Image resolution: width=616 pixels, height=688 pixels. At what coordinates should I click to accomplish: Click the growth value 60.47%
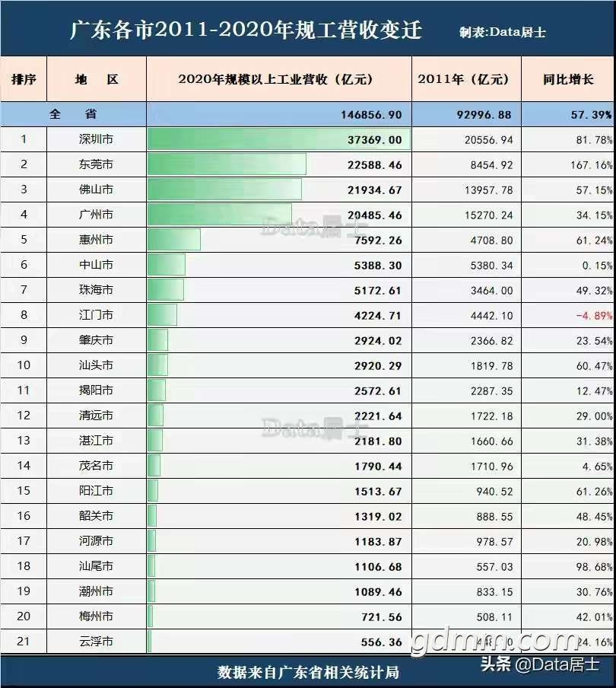point(595,365)
